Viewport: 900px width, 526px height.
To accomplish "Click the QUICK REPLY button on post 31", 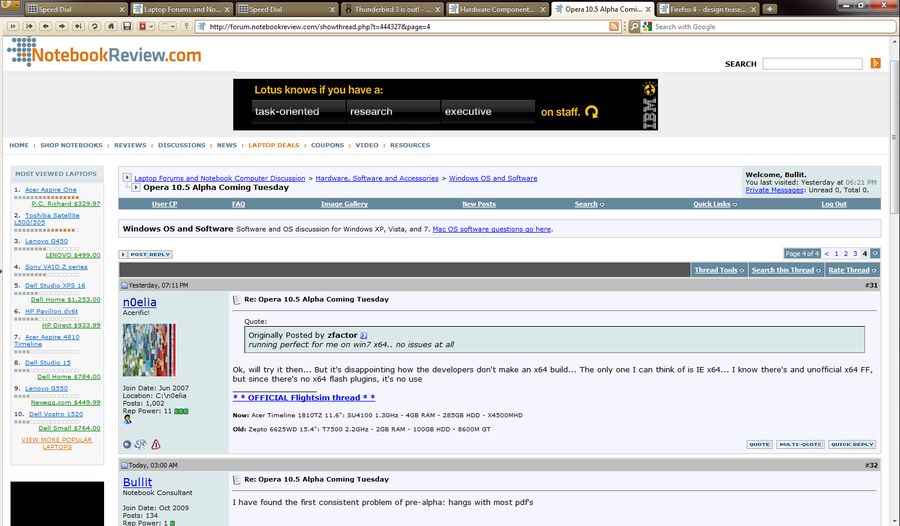I will (x=852, y=444).
